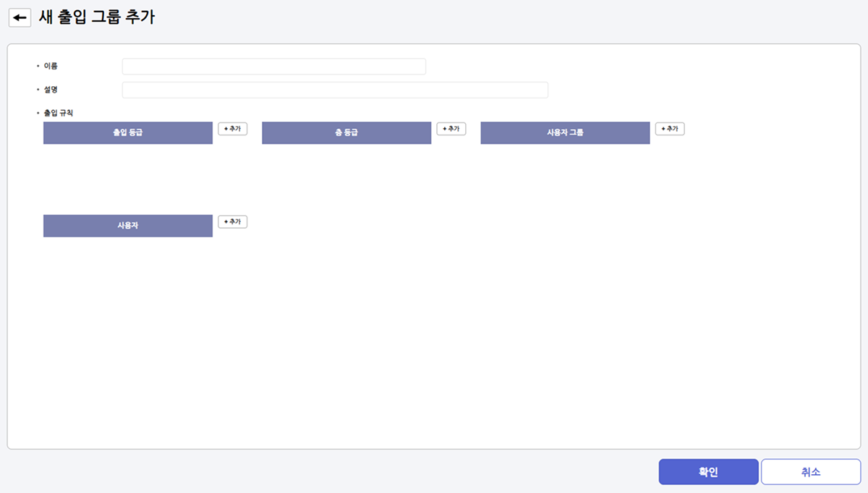
Task: Click the 이름 field label
Action: pyautogui.click(x=51, y=67)
